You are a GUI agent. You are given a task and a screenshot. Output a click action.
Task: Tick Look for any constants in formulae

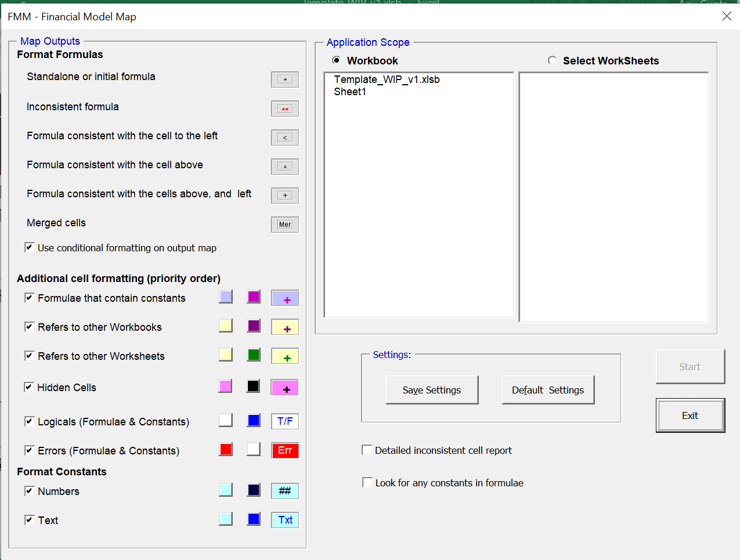click(x=367, y=482)
